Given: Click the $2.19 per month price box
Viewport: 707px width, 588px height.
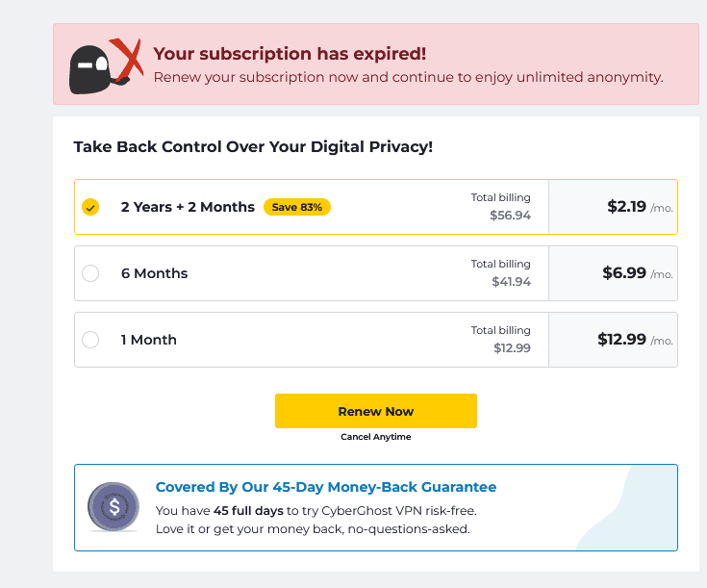Looking at the screenshot, I should [x=613, y=207].
